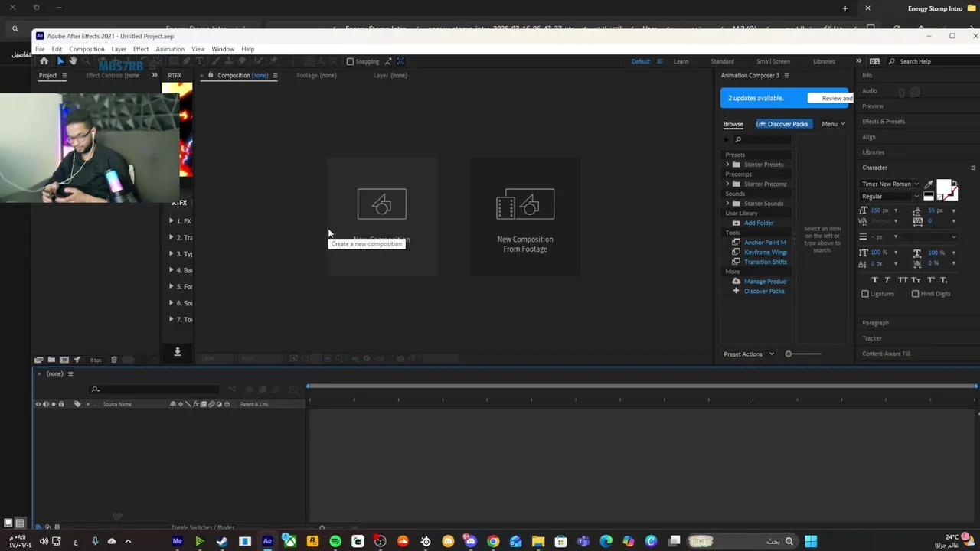Expand the RTFX category numbered 4
The height and width of the screenshot is (551, 980).
coord(171,270)
